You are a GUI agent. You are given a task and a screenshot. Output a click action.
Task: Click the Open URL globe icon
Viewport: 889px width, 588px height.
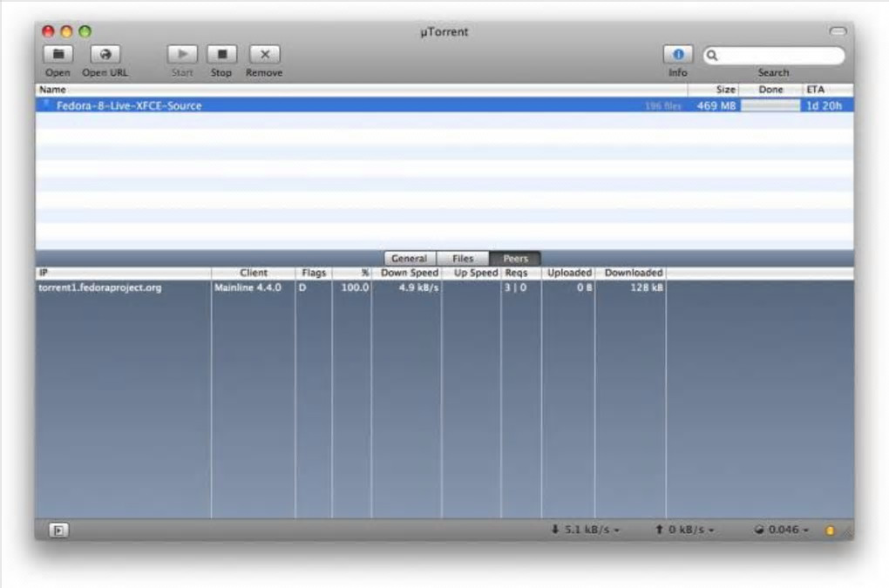[105, 54]
